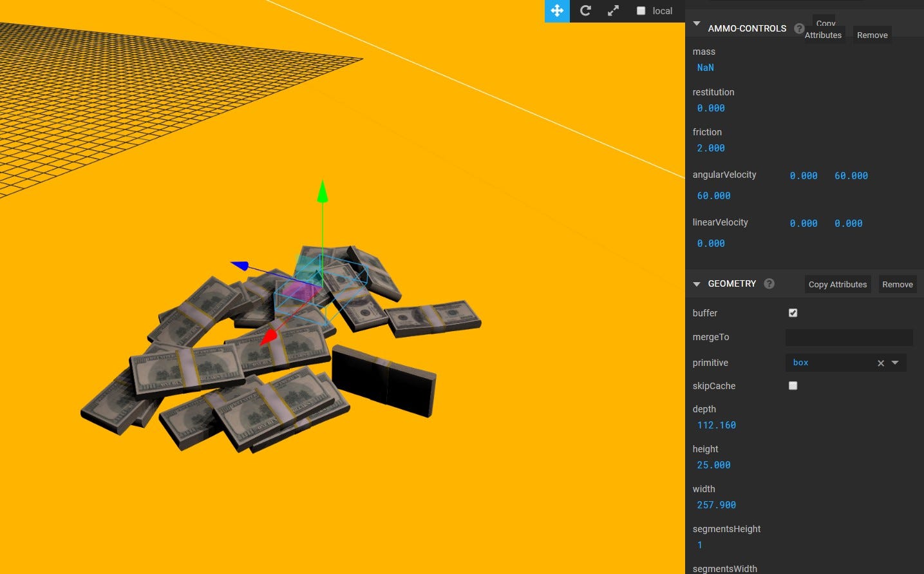Viewport: 924px width, 574px height.
Task: Copy attributes of the AMMO-CONTROLS component
Action: click(823, 29)
